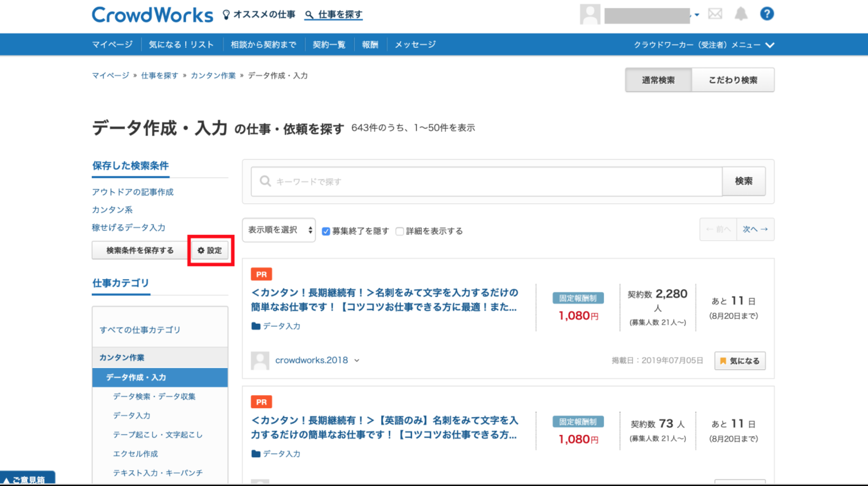Click the lightbulb オススメの仕事 link
The image size is (868, 486).
[259, 15]
